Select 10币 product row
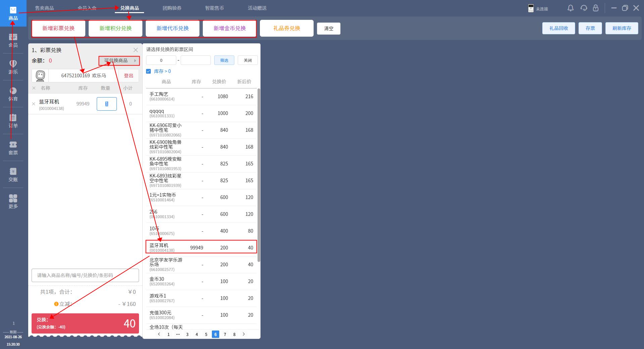644x349 pixels. 201,231
